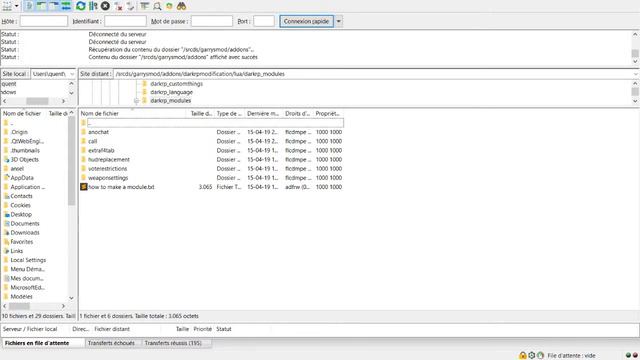Focus the Identifiant input field

pos(125,21)
